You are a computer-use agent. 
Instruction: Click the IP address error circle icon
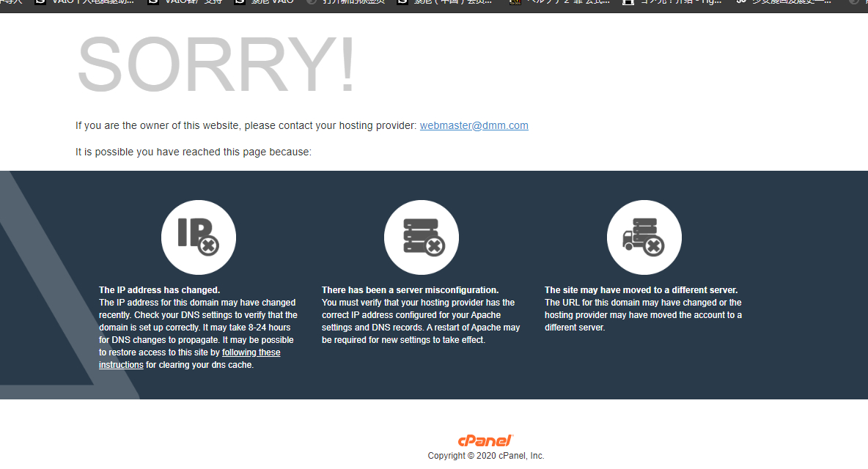[x=198, y=237]
